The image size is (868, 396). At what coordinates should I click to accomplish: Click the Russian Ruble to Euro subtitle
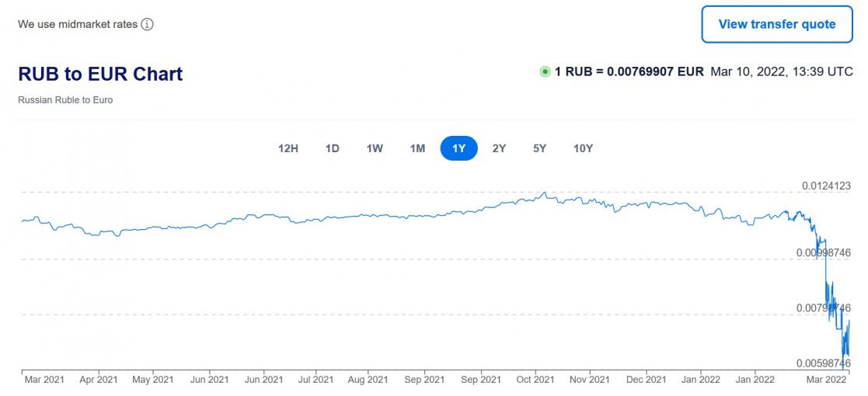pyautogui.click(x=65, y=100)
